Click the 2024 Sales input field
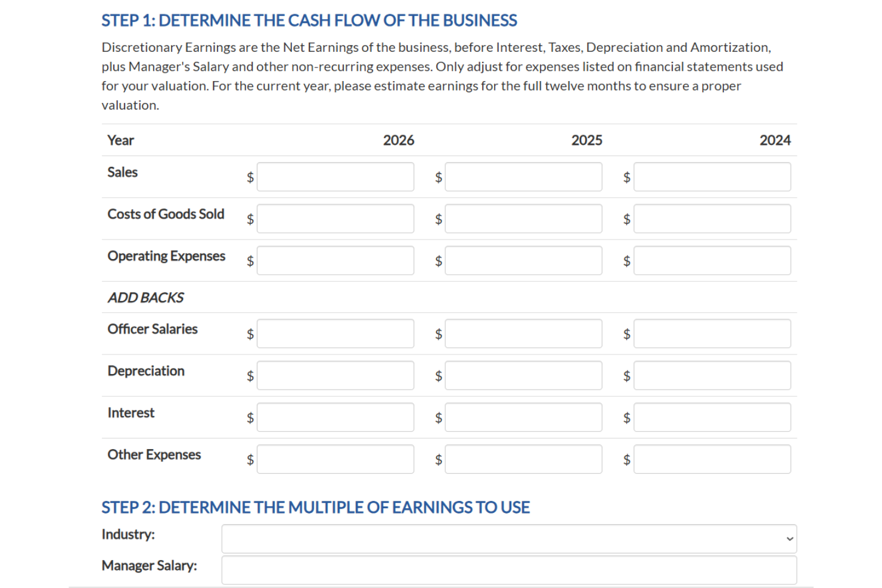 click(x=712, y=177)
